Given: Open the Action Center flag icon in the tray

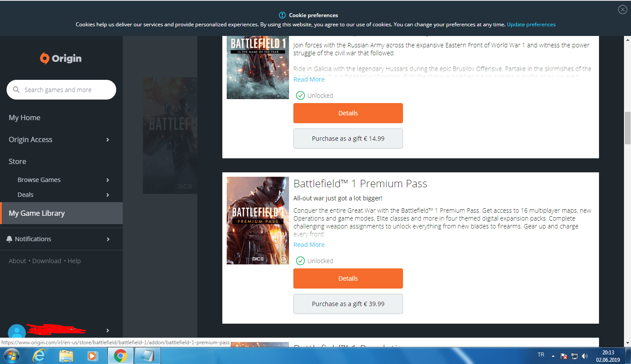Looking at the screenshot, I should tap(564, 356).
